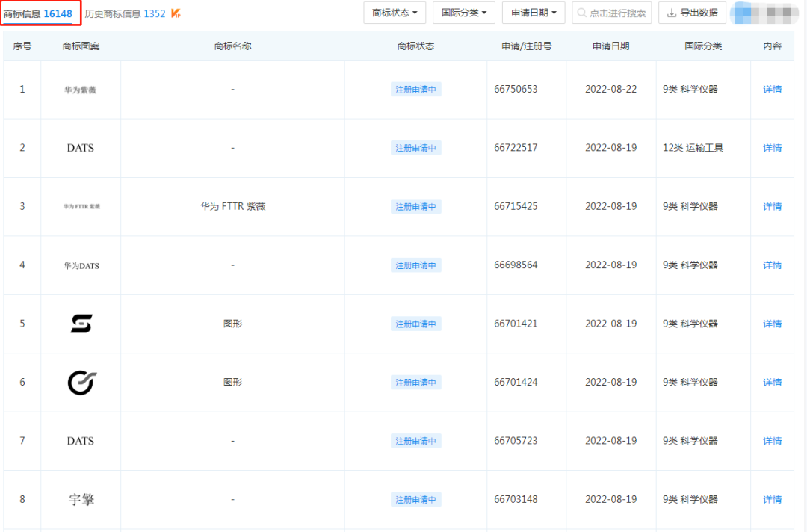Click the 申请/注册号 column header
The width and height of the screenshot is (807, 532).
pyautogui.click(x=527, y=46)
